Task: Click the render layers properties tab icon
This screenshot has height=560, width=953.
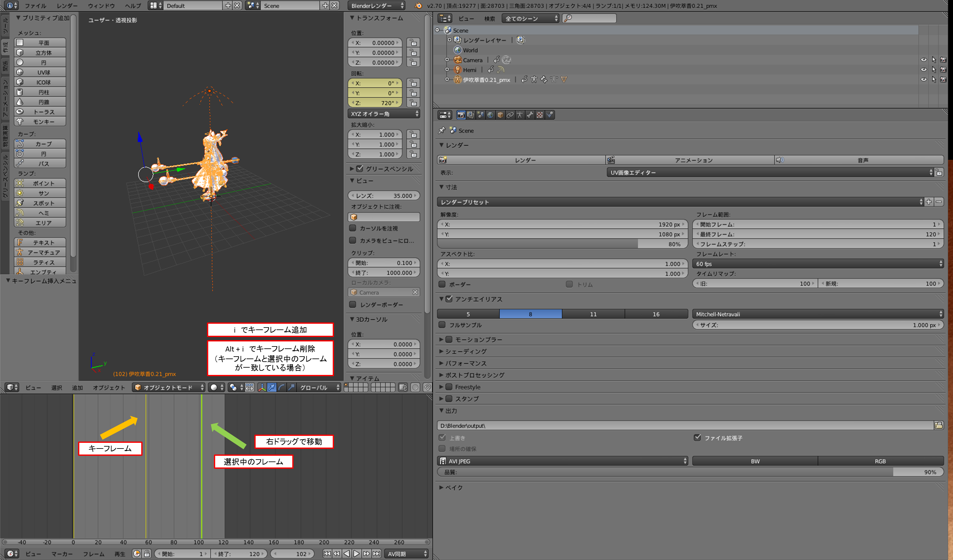Action: click(x=470, y=115)
